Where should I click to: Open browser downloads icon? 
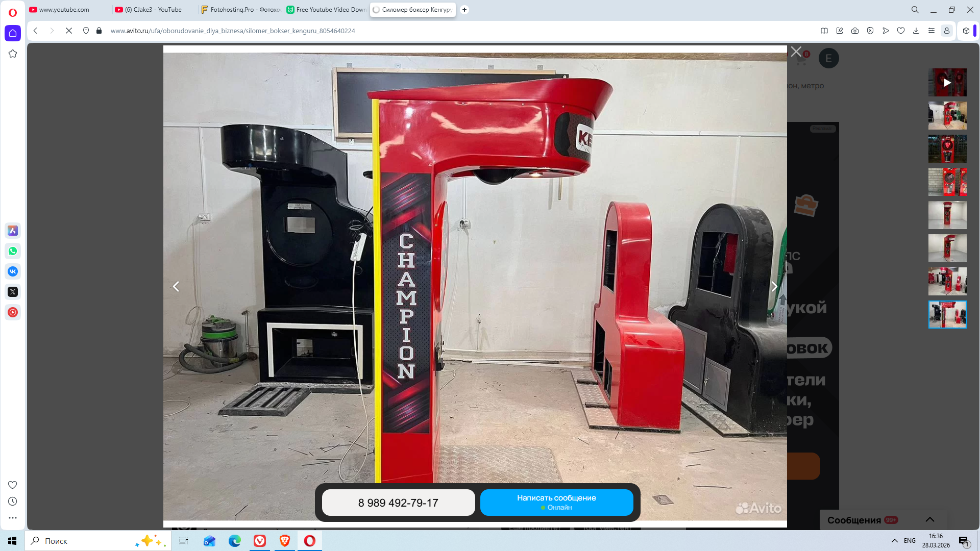[916, 31]
